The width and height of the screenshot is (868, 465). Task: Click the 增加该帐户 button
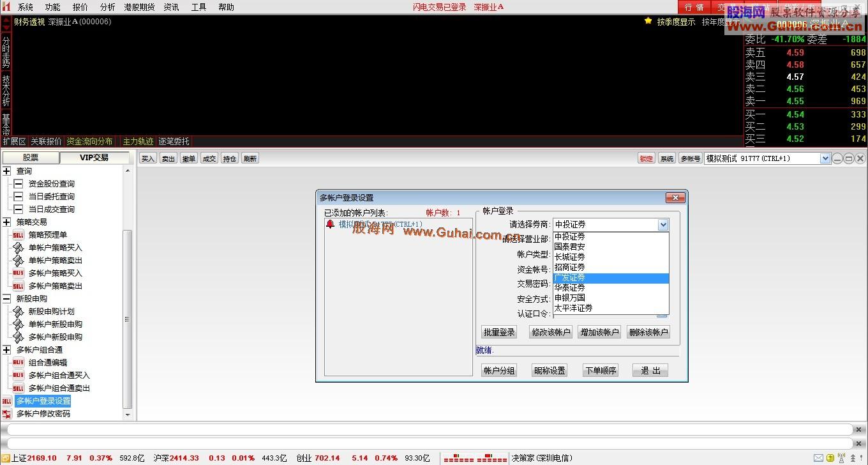click(x=599, y=332)
